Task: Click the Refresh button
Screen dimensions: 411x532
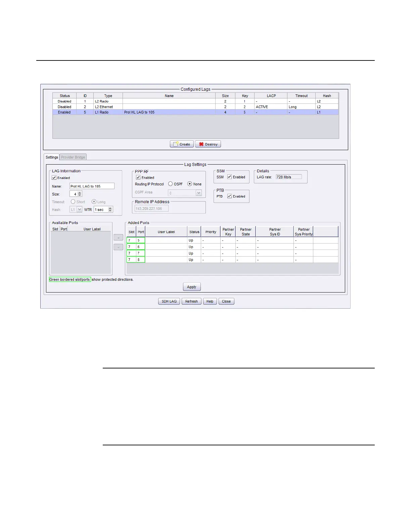Action: pos(192,301)
